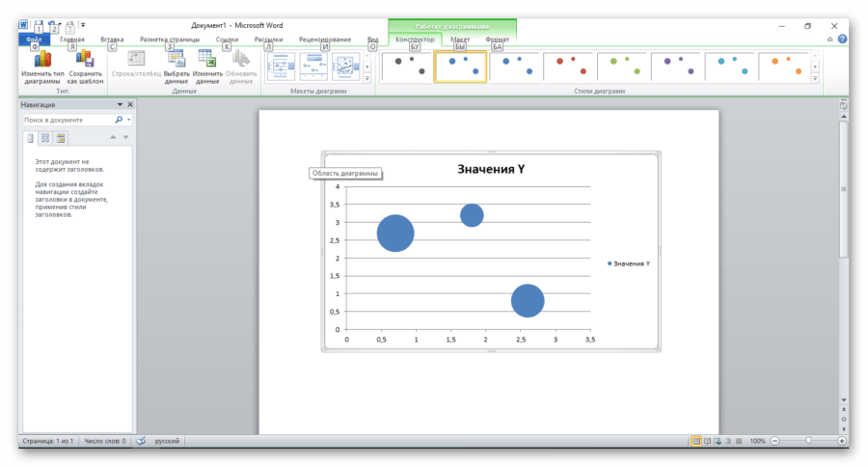Open the Файл menu
Screen dimensions: 868x467
tap(34, 40)
